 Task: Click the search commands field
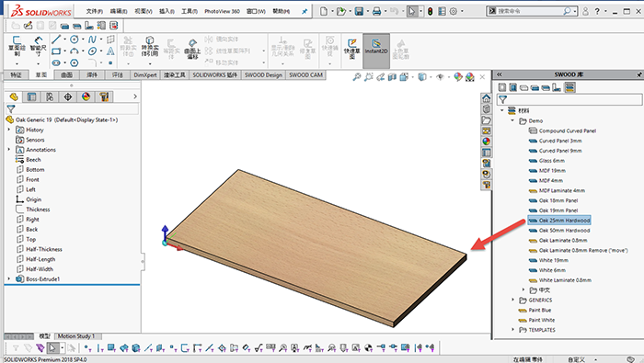click(529, 11)
